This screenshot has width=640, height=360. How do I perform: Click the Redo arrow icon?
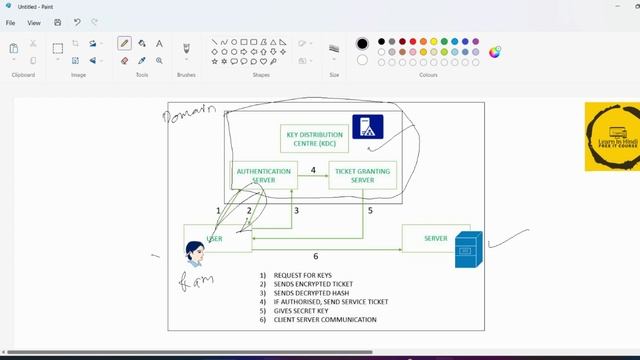click(94, 22)
